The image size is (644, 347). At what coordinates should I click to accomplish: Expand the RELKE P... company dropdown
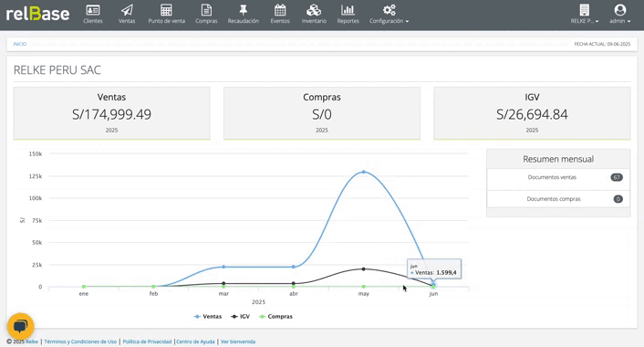pyautogui.click(x=585, y=15)
